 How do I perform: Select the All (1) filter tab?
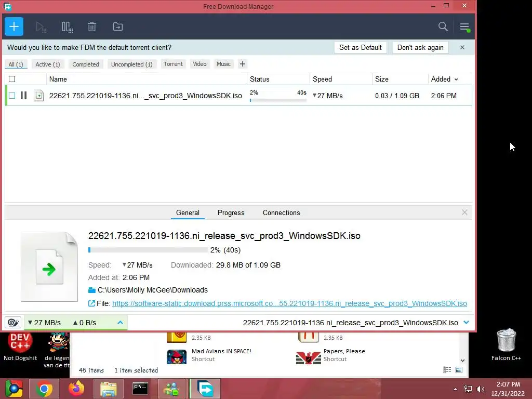point(16,64)
